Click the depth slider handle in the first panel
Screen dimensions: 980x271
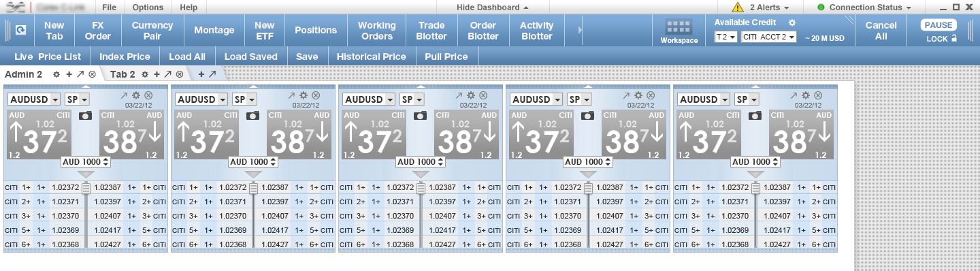click(x=86, y=188)
